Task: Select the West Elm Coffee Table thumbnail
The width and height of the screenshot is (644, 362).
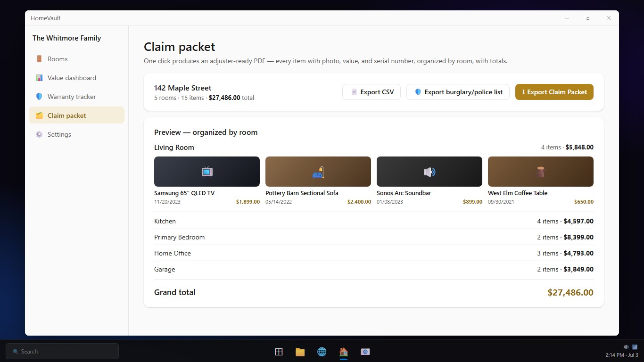Action: pos(541,172)
